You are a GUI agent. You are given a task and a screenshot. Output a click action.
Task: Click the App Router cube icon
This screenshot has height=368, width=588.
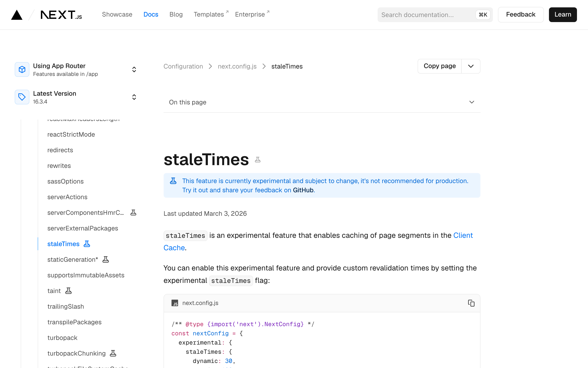click(22, 70)
